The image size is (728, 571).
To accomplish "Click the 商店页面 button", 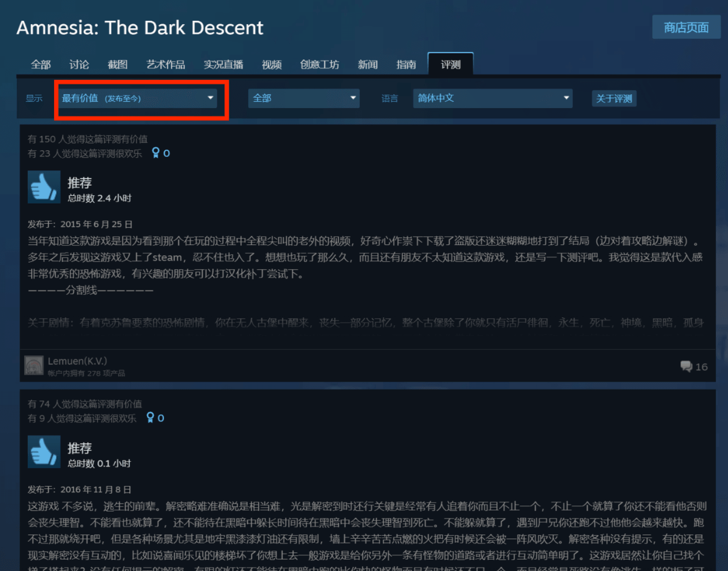I will click(686, 27).
